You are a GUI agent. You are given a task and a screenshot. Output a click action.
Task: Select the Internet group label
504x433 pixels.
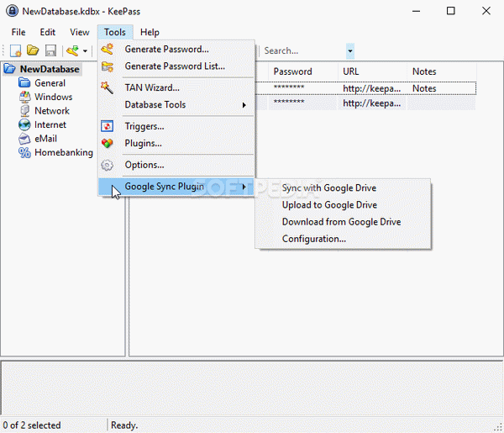pos(50,124)
